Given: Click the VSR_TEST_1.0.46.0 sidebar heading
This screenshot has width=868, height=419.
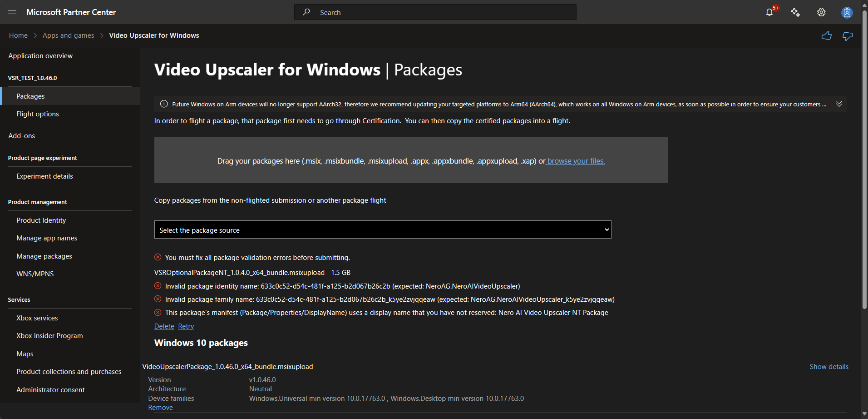Looking at the screenshot, I should (32, 78).
